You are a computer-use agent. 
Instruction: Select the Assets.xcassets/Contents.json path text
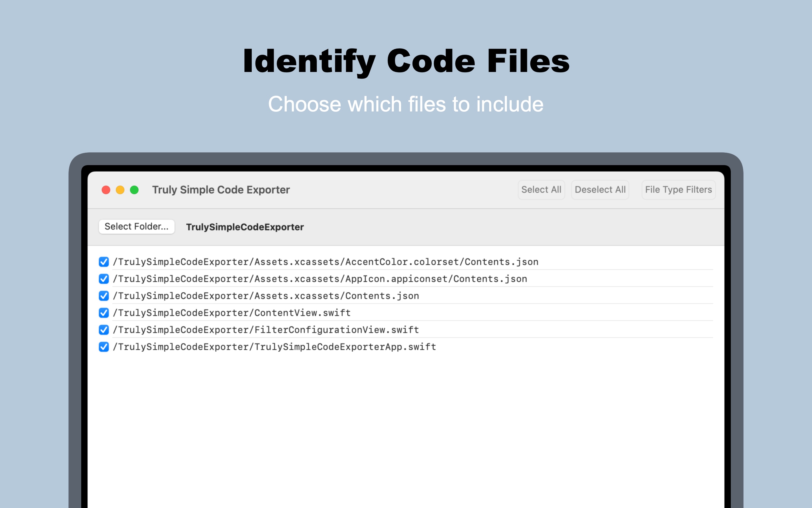(x=266, y=296)
